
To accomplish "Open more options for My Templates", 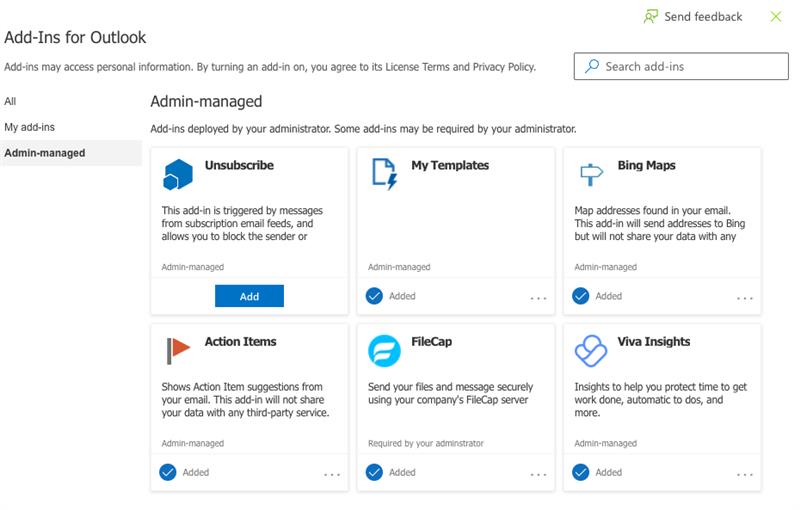I will (x=538, y=298).
